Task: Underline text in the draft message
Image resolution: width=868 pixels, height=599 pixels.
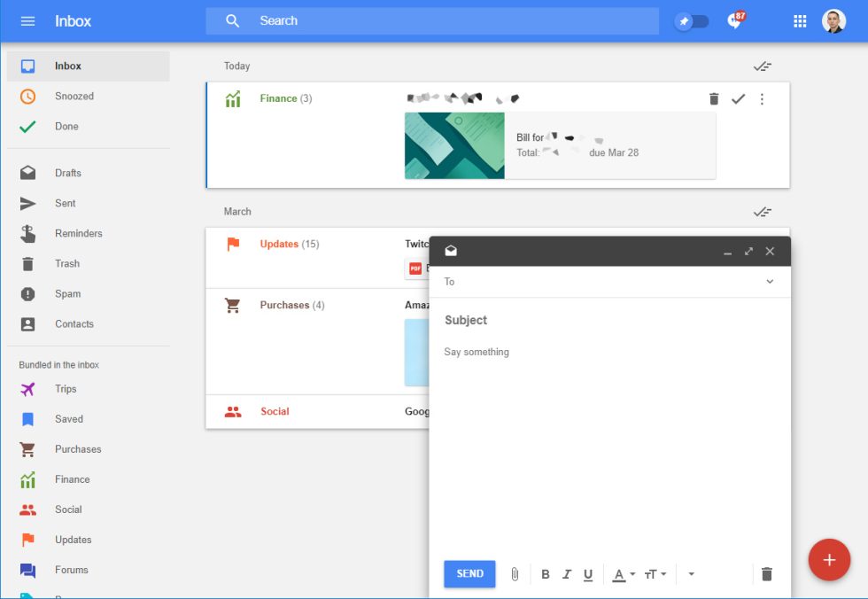Action: point(588,574)
